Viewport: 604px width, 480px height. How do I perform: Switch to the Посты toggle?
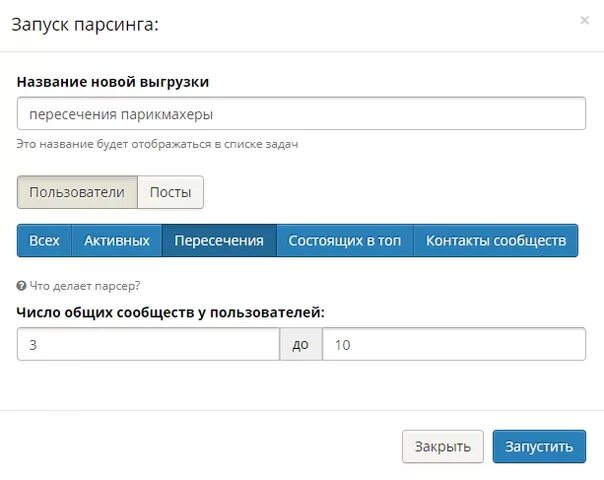click(170, 192)
